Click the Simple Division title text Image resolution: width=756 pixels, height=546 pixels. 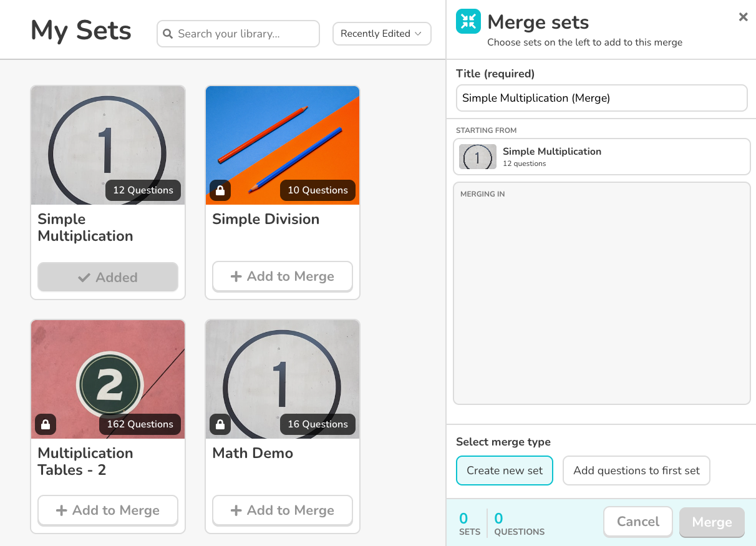click(x=266, y=219)
